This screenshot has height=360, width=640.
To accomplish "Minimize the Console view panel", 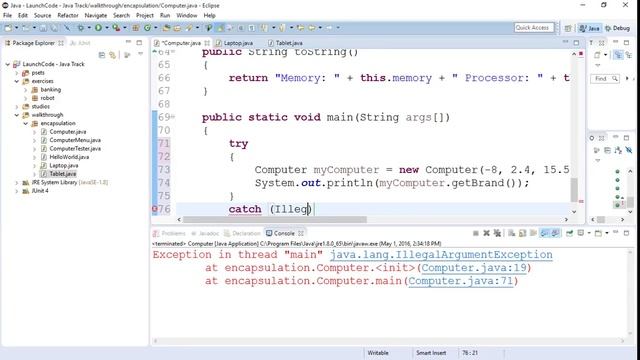I will (x=616, y=233).
